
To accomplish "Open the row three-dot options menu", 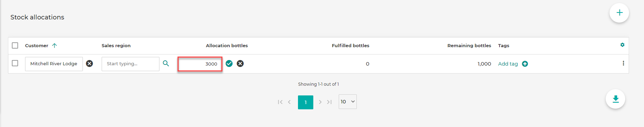I will click(x=623, y=63).
